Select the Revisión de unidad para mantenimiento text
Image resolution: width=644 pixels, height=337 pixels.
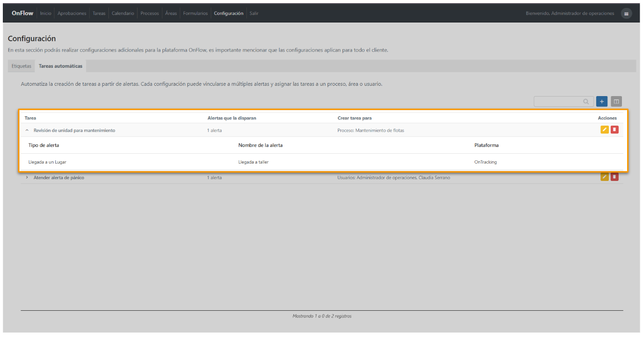point(74,130)
